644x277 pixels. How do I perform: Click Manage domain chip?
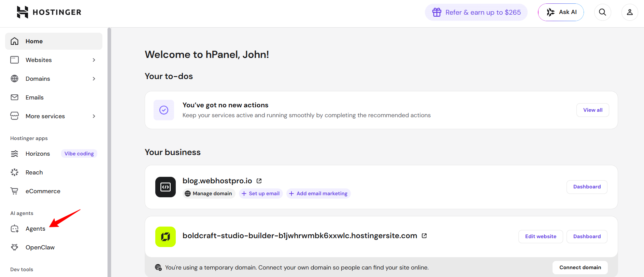[209, 194]
